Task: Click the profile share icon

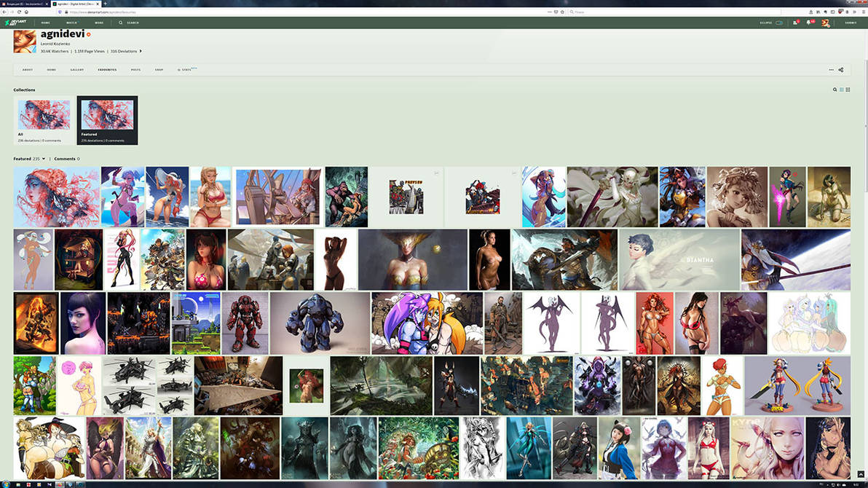Action: tap(841, 70)
